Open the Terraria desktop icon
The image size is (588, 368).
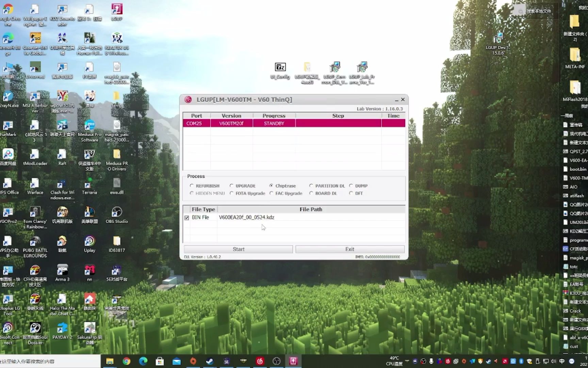pos(89,186)
